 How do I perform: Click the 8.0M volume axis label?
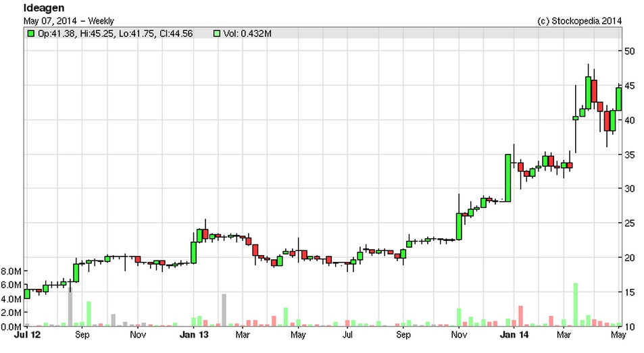tap(11, 271)
